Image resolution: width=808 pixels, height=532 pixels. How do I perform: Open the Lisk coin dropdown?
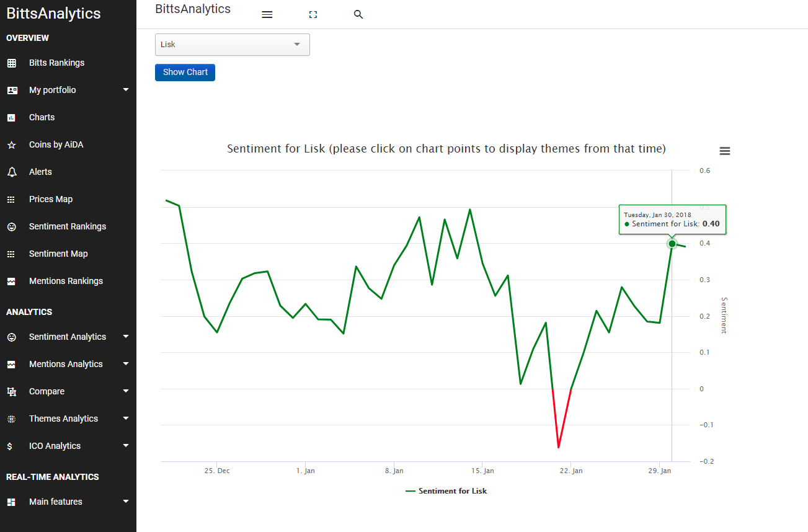click(x=232, y=45)
